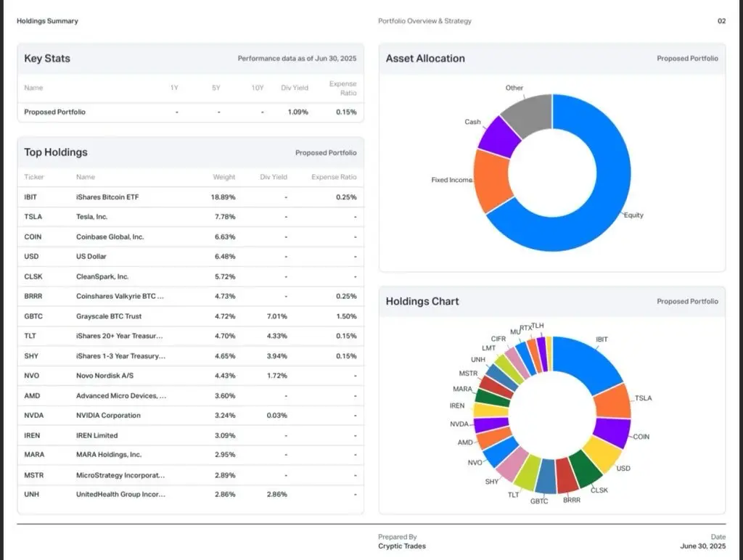The width and height of the screenshot is (743, 560).
Task: Select the name 'NVIDIA Corporation'
Action: pos(109,416)
